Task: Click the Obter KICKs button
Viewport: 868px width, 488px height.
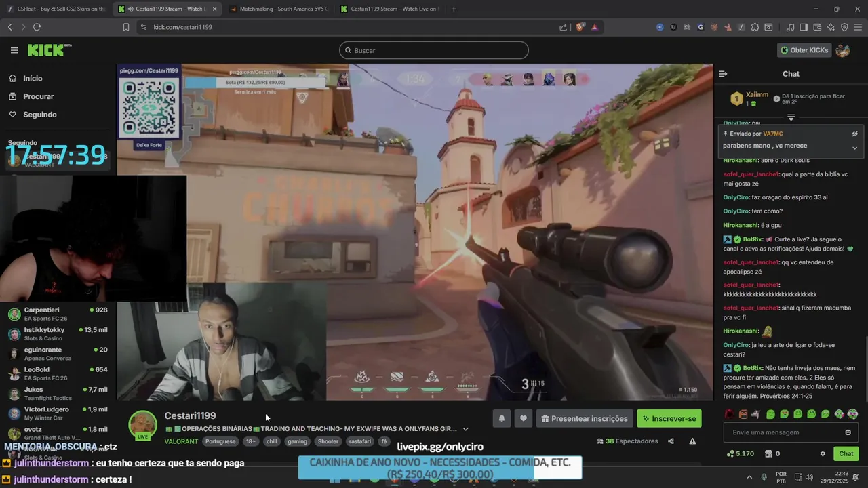Action: click(x=804, y=50)
